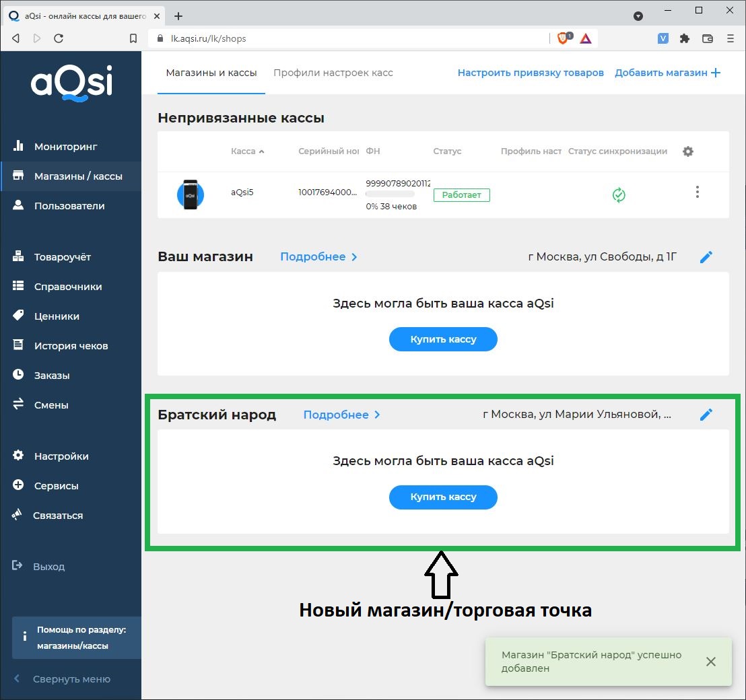Dismiss the shop added notification
The image size is (746, 700).
pos(710,662)
